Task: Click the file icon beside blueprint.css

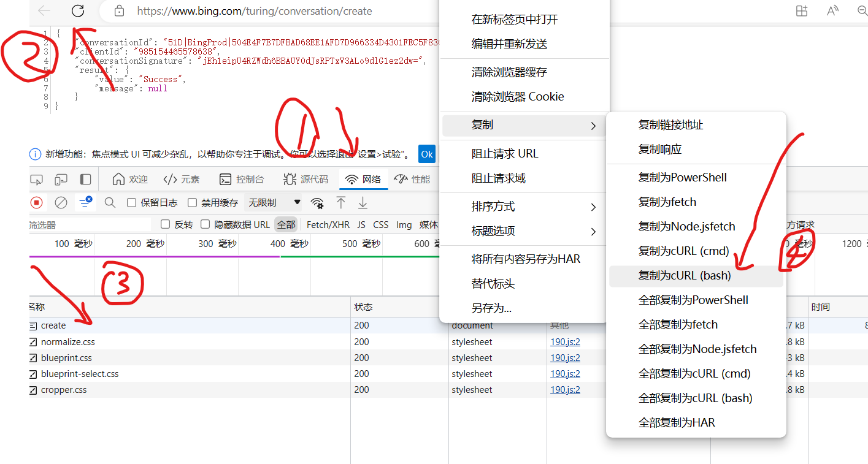Action: [x=33, y=358]
